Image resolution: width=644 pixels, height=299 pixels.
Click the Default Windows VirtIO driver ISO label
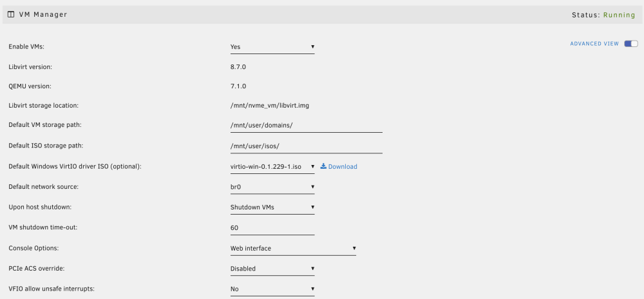(75, 167)
